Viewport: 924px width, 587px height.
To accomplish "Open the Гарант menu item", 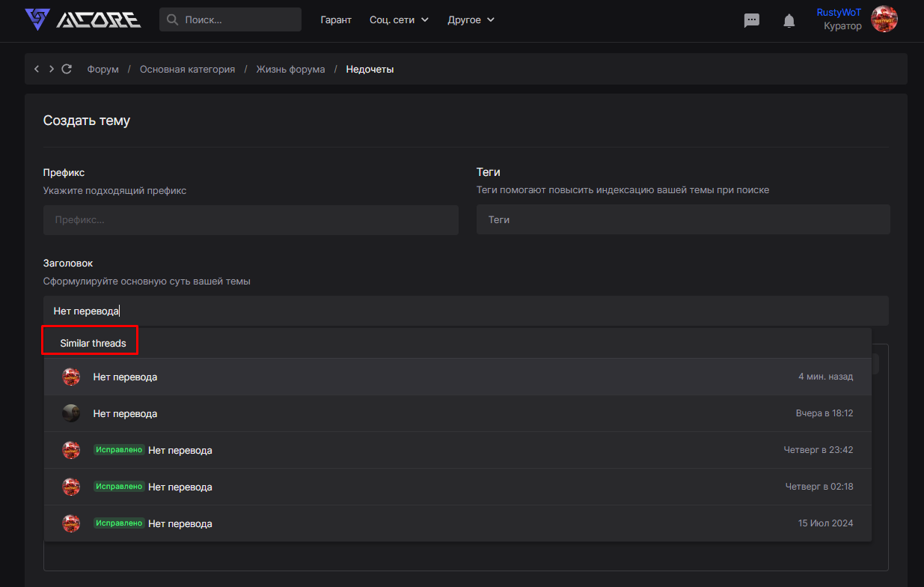I will tap(336, 19).
